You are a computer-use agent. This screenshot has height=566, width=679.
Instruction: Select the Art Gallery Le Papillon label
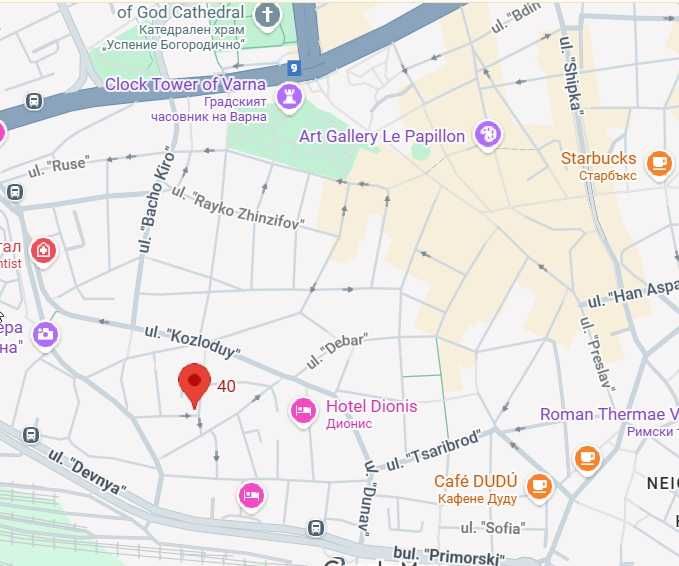click(382, 136)
